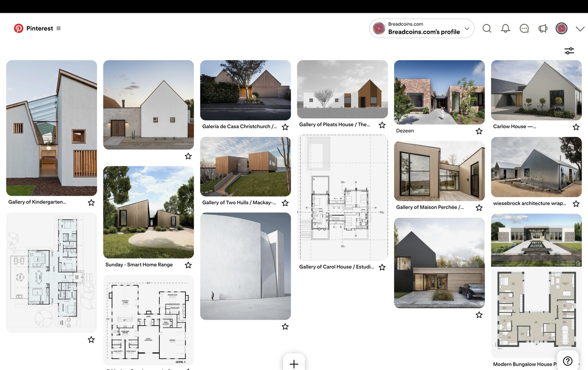Open the help question mark button

(x=568, y=361)
